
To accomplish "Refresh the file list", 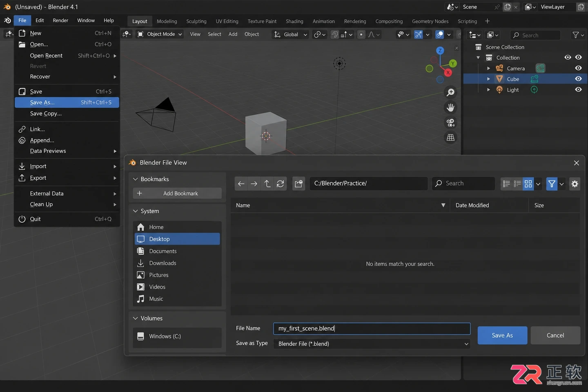I will pyautogui.click(x=281, y=184).
